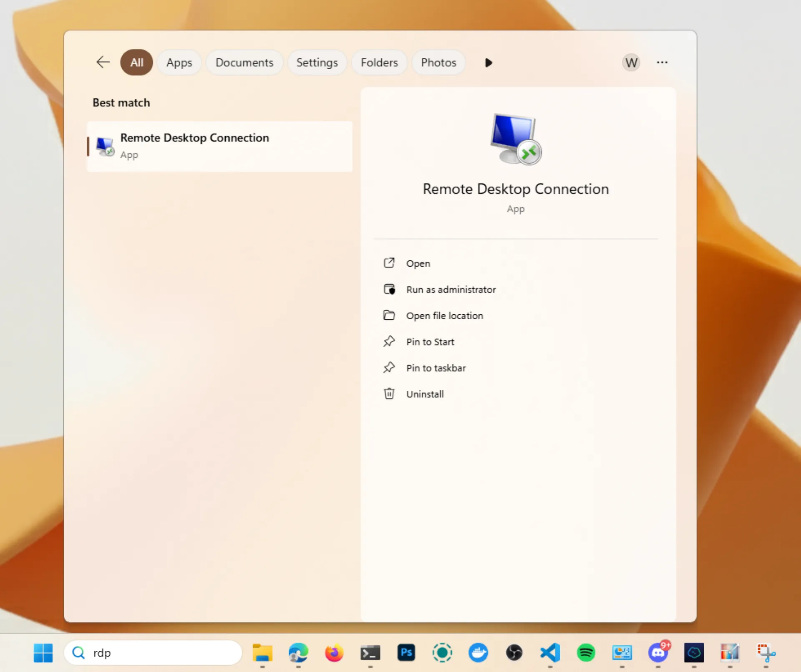Open the Documents search tab
The image size is (801, 672).
pyautogui.click(x=244, y=62)
